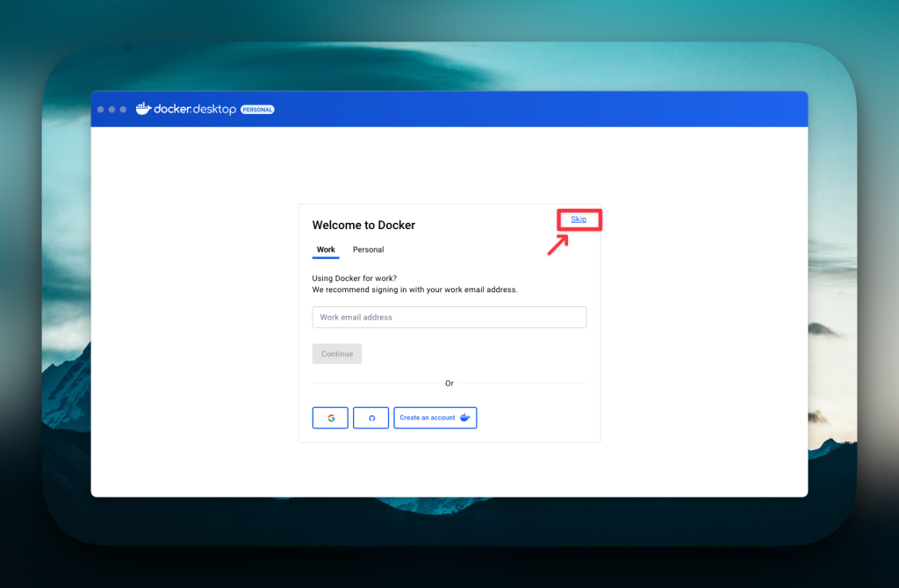The height and width of the screenshot is (588, 899).
Task: Click the "Welcome to Docker" heading
Action: [363, 226]
